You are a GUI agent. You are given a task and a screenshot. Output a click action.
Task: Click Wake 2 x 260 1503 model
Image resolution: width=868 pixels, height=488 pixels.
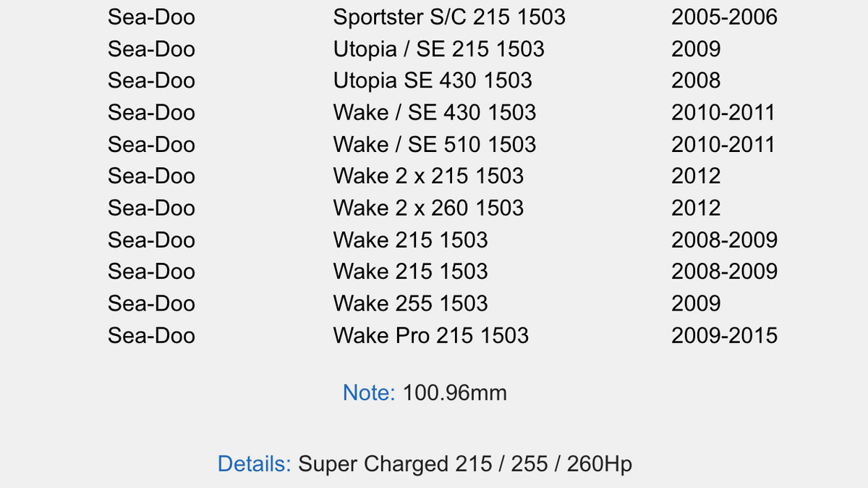pos(428,209)
